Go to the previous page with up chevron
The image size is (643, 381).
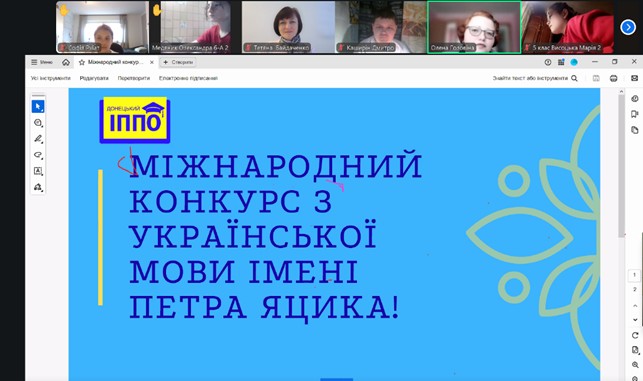tap(635, 306)
